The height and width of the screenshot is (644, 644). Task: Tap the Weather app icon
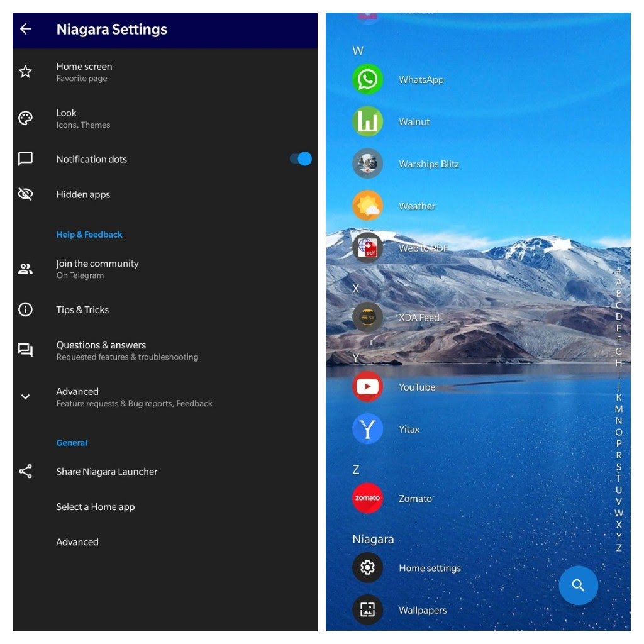click(x=368, y=206)
